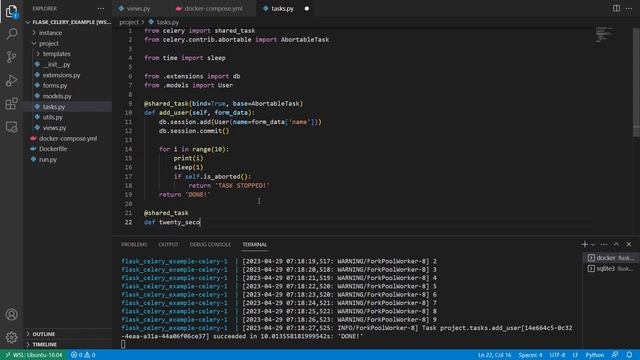Image resolution: width=640 pixels, height=360 pixels.
Task: Change end of line sequence LF
Action: [575, 355]
